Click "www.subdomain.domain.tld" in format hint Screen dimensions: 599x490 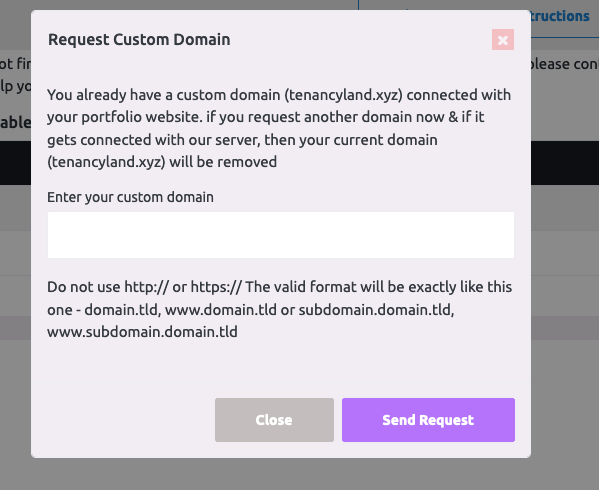(x=142, y=332)
